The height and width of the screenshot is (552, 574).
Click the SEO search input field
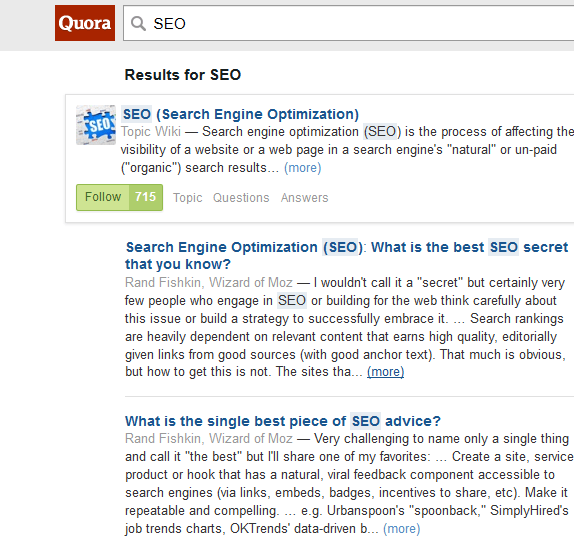point(348,23)
